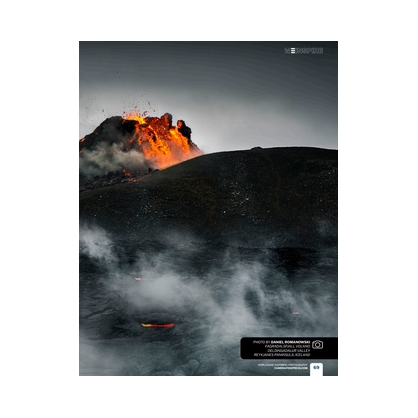Click the three-bar E glyph in the logo

293,51
